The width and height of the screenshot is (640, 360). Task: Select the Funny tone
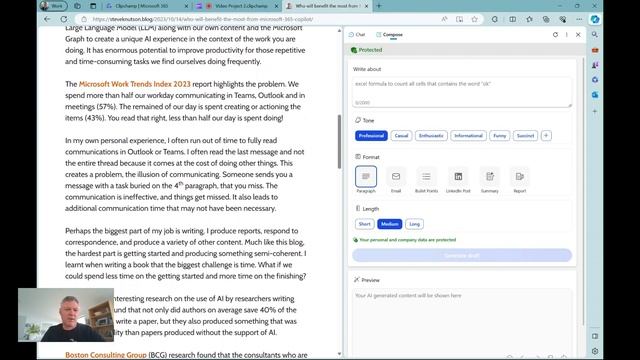click(500, 136)
